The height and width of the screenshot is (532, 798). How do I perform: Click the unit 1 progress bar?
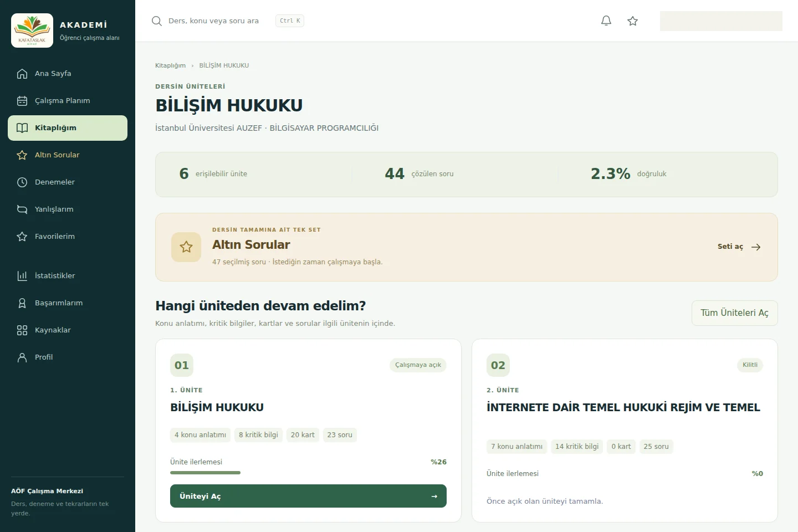[x=308, y=473]
